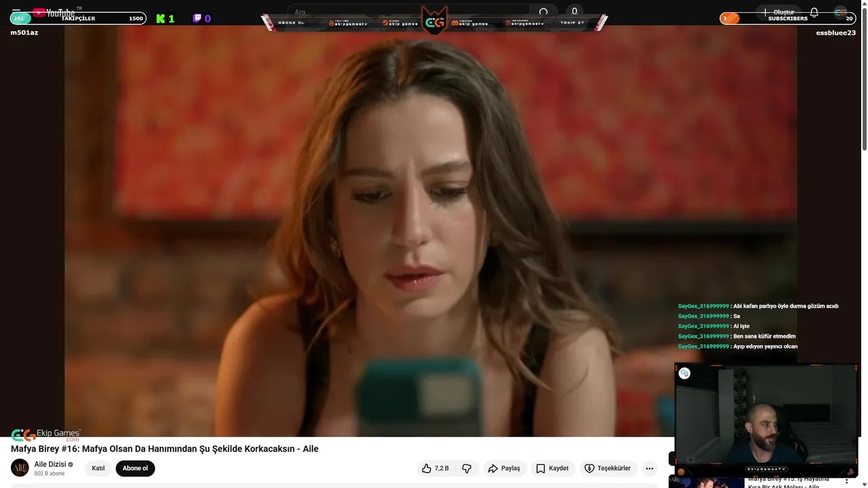Click the 802 B abone subscriber count
Screen dimensions: 868x488
click(x=50, y=474)
